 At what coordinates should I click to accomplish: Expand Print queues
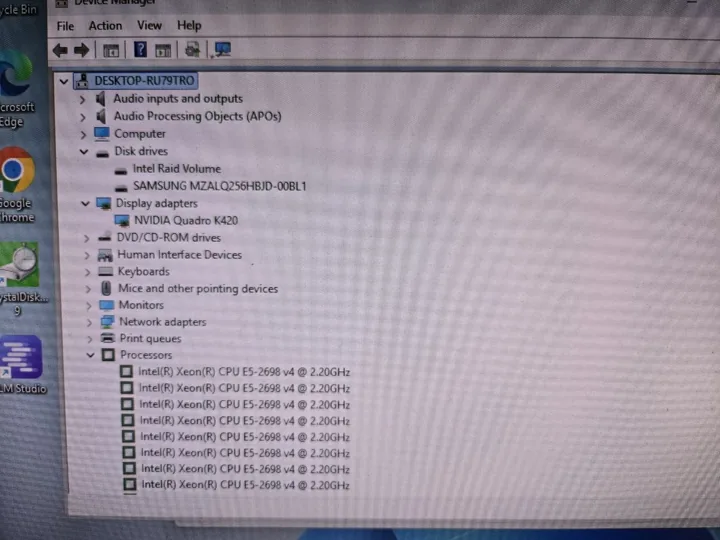click(x=90, y=339)
